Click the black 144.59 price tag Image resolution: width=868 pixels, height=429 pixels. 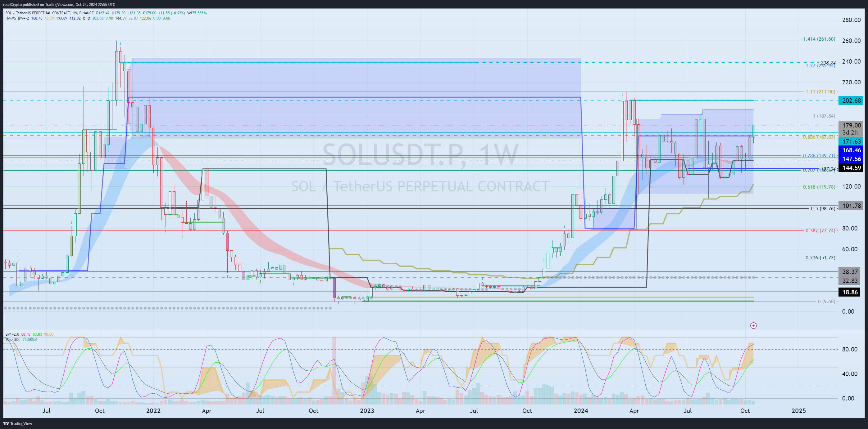[x=851, y=168]
